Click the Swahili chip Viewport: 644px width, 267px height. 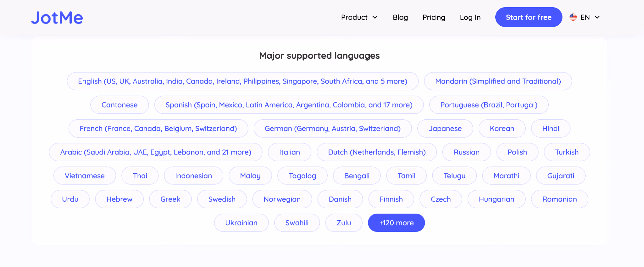click(x=297, y=223)
